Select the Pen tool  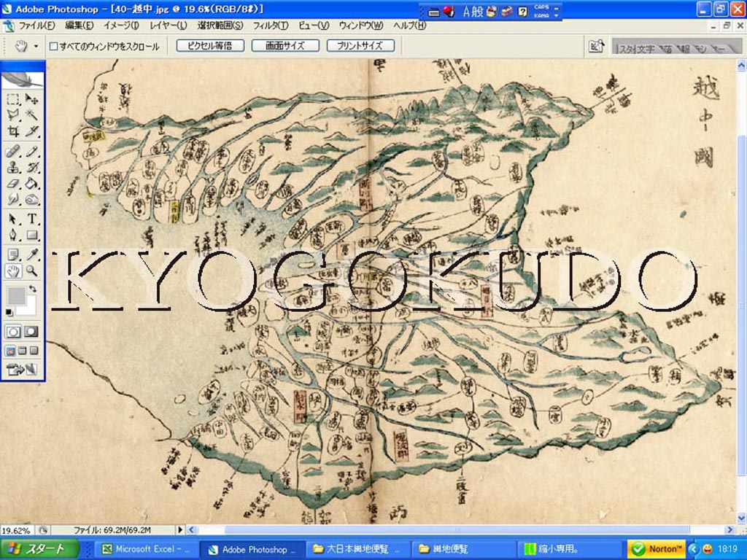[x=13, y=235]
